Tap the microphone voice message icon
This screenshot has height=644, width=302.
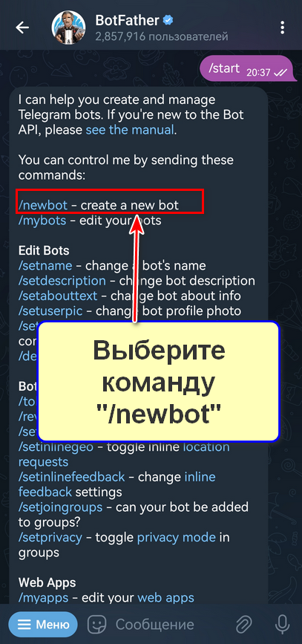pos(282,625)
